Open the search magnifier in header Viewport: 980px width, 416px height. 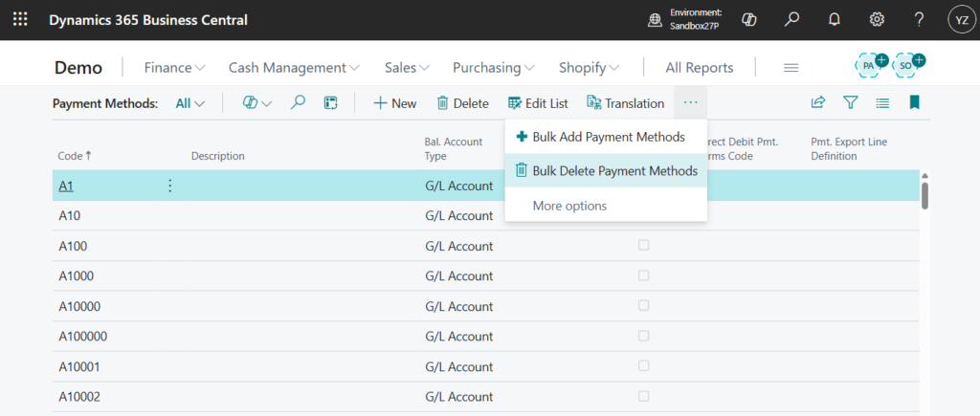click(792, 20)
